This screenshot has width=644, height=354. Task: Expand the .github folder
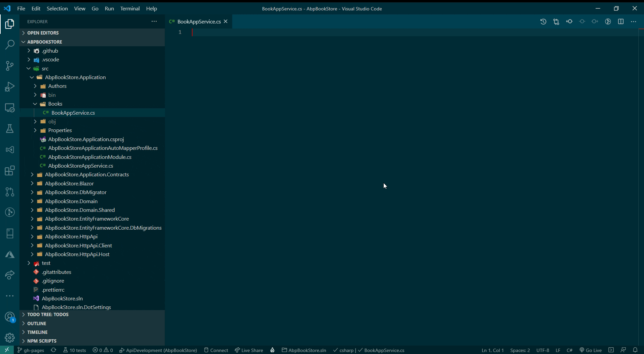pyautogui.click(x=92, y=51)
